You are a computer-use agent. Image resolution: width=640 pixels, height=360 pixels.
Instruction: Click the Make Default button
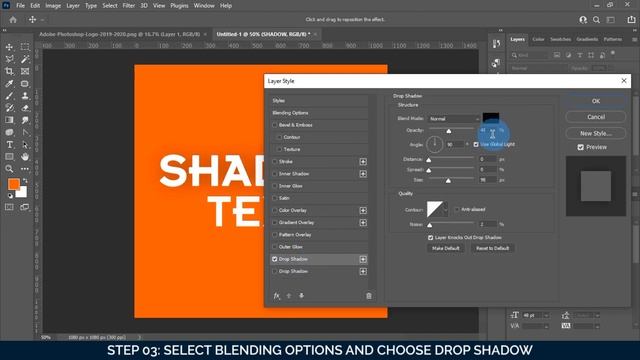(x=446, y=248)
